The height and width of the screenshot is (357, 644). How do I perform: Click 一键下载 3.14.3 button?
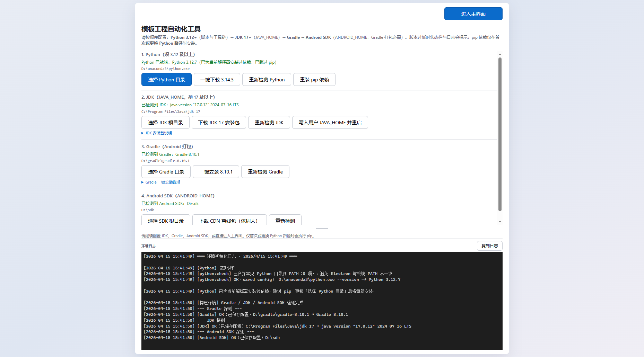pyautogui.click(x=217, y=80)
